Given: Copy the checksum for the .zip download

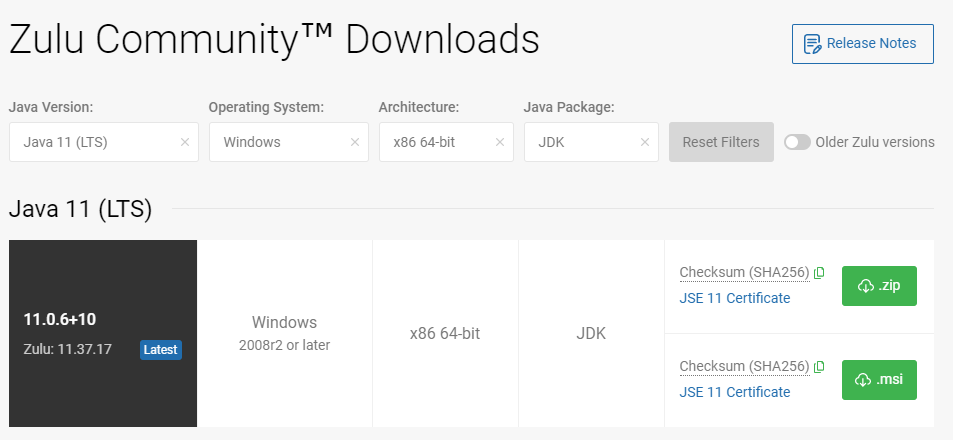Looking at the screenshot, I should coord(819,273).
